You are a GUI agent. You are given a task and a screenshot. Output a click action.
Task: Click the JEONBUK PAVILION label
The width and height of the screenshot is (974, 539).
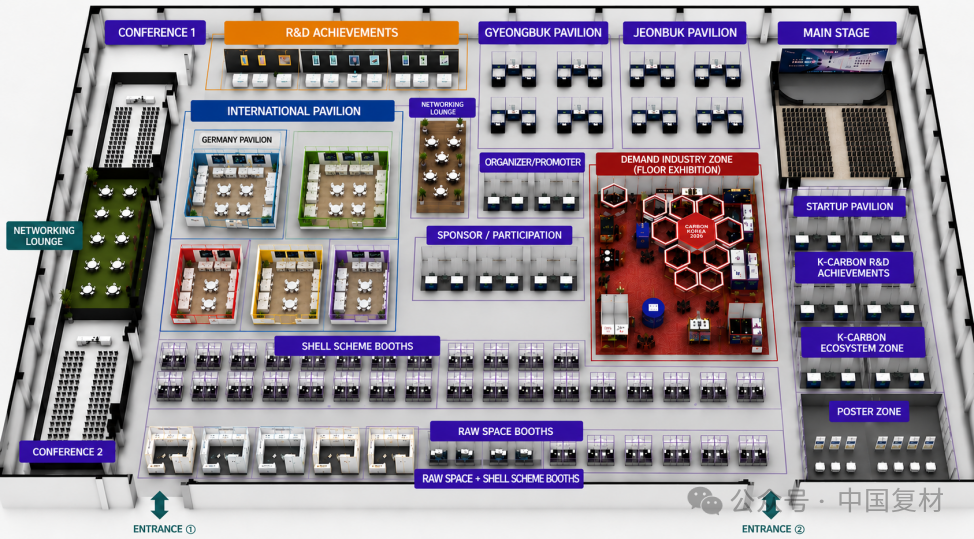coord(685,33)
